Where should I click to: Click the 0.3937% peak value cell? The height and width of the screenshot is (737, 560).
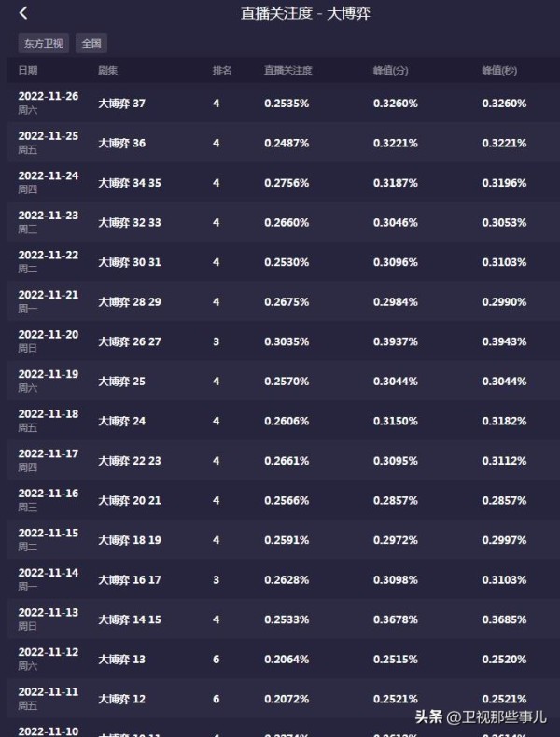tap(396, 341)
